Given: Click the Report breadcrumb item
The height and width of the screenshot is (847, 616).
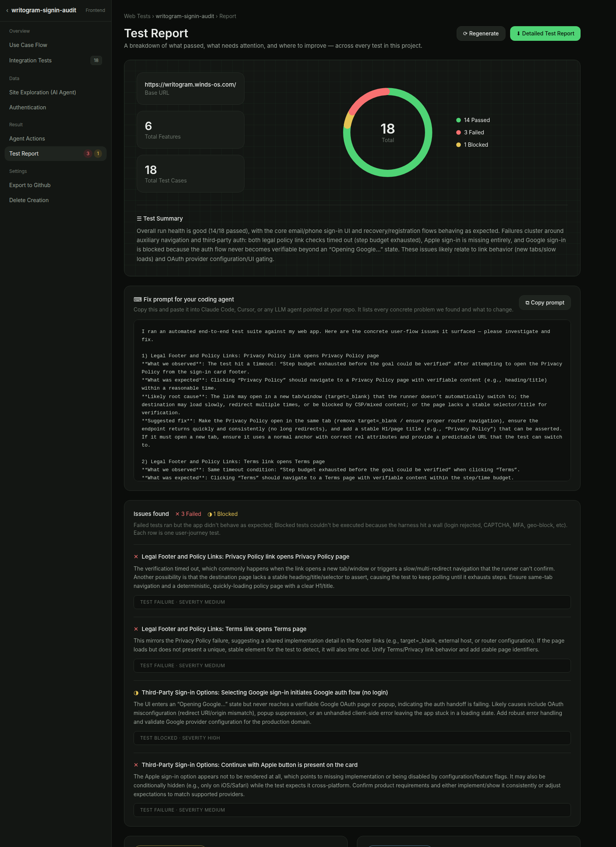Looking at the screenshot, I should (228, 16).
